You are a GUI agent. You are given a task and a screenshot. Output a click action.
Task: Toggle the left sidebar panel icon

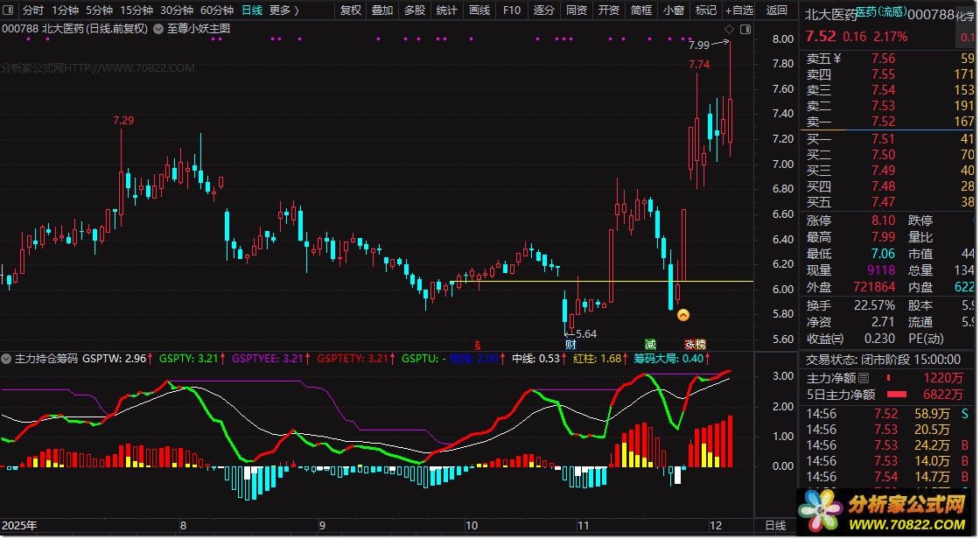(x=8, y=10)
